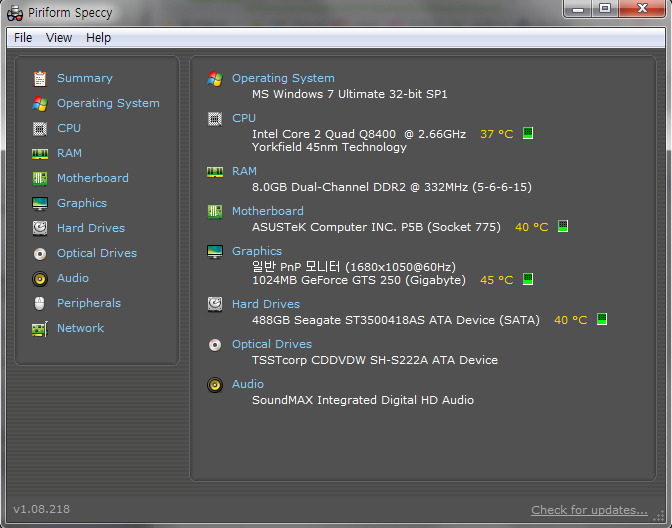
Task: Click the RAM stick icon in sidebar
Action: click(x=40, y=153)
